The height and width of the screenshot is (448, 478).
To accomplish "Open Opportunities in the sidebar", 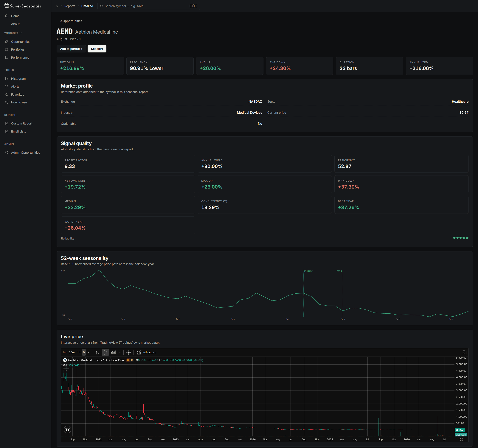I will tap(21, 42).
